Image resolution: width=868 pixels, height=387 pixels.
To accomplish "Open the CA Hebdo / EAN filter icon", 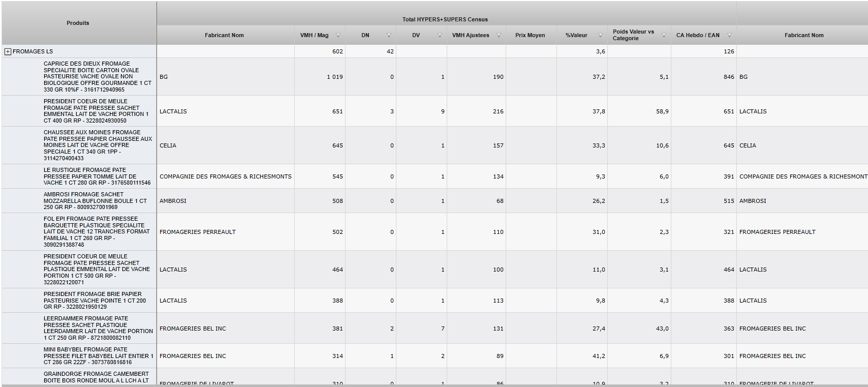I will tap(729, 36).
